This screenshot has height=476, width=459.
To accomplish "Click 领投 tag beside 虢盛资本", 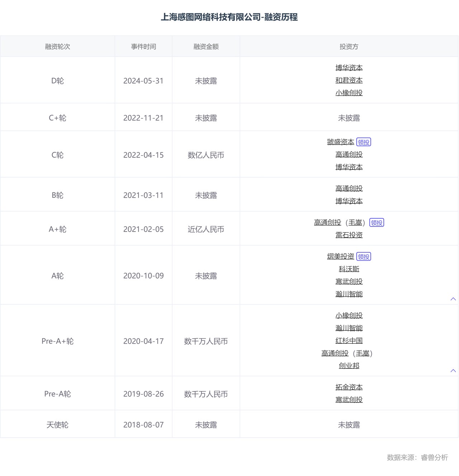I will coord(364,142).
